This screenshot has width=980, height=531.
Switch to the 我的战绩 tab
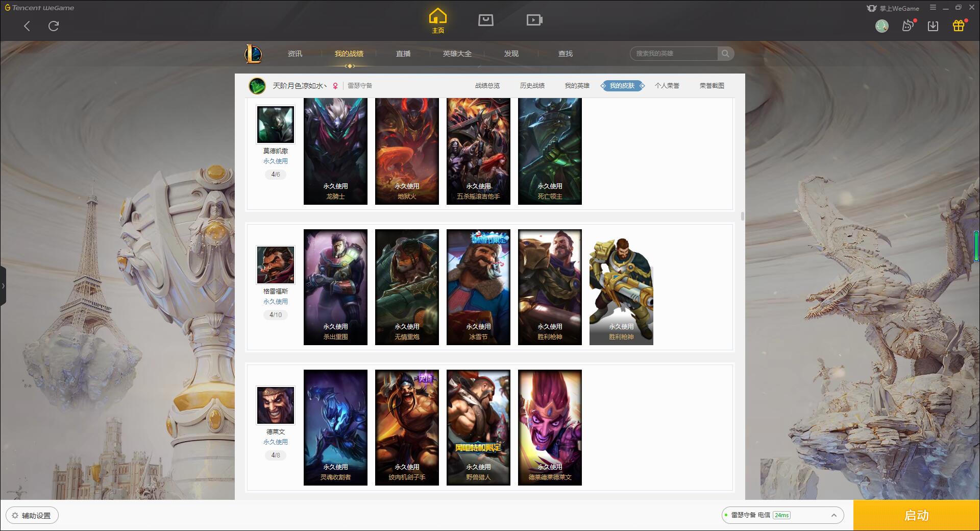[x=349, y=54]
